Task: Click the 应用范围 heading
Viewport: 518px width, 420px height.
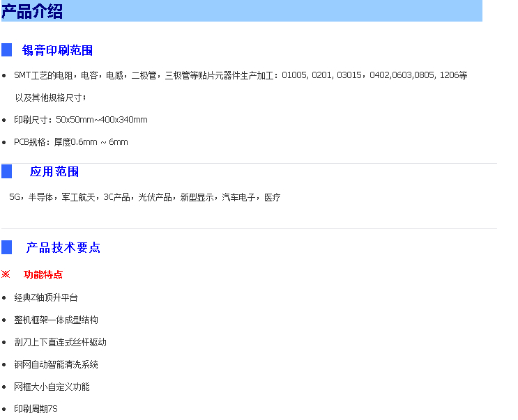Action: (54, 171)
